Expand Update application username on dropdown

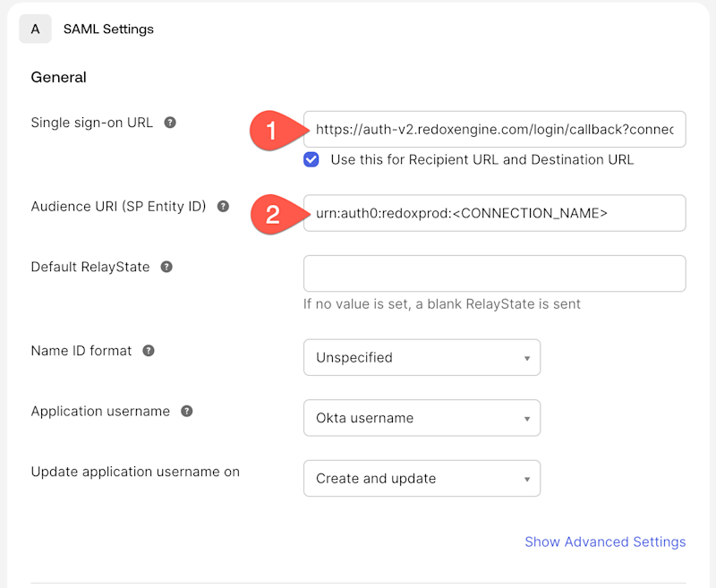click(422, 479)
